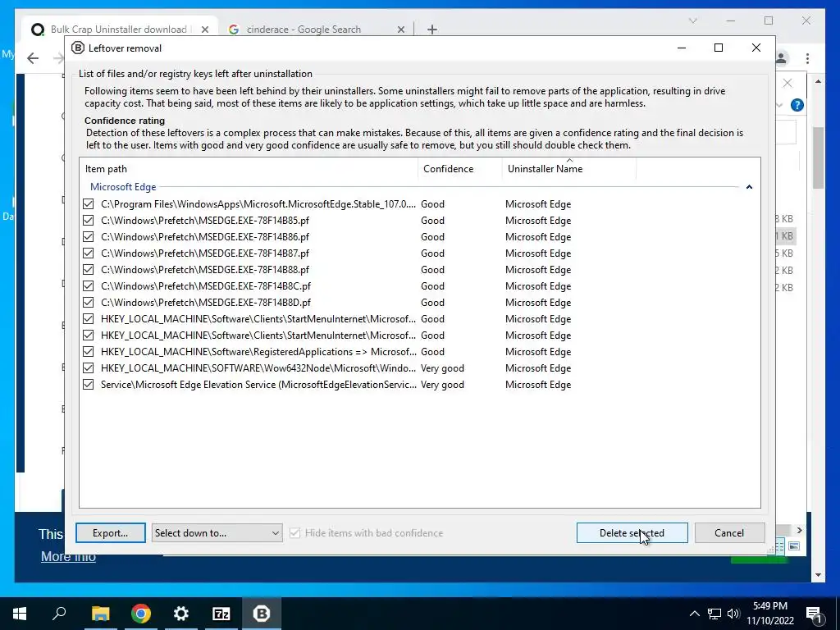
Task: Open the taskbar clock and date
Action: click(769, 614)
